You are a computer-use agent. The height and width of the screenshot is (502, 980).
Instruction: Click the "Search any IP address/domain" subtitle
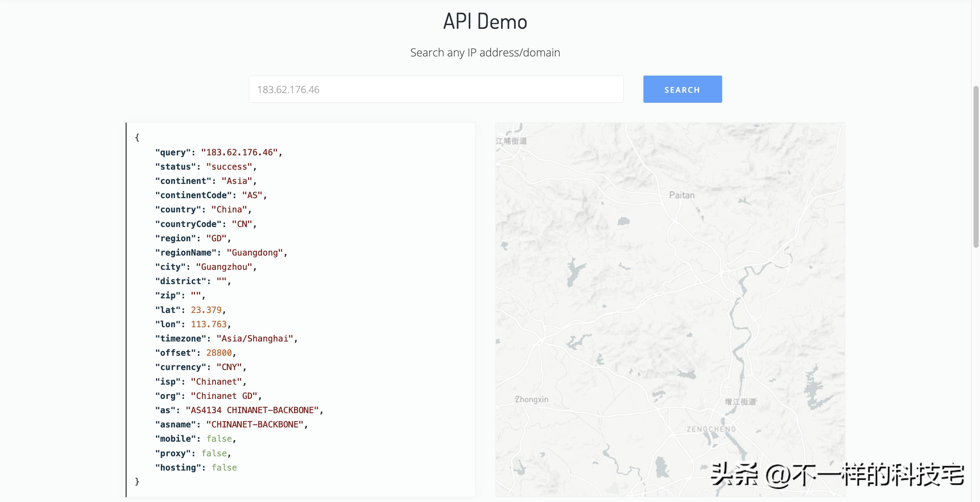485,53
